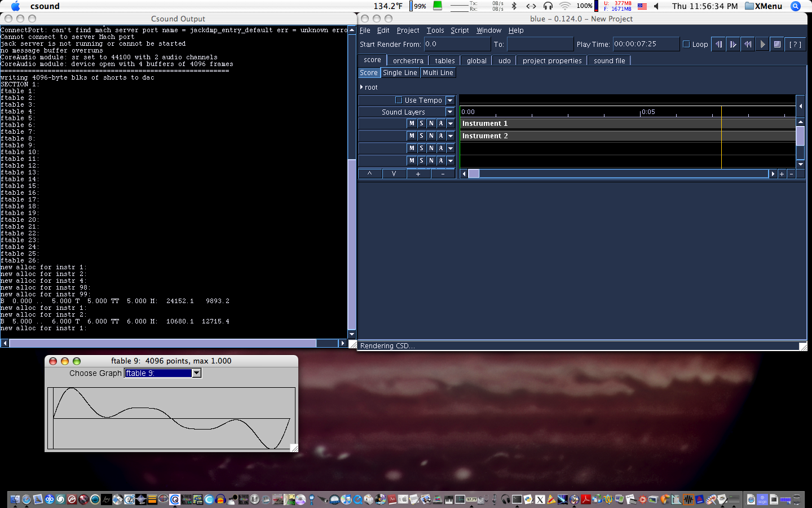Toggle the N button for Instrument 2

[431, 135]
